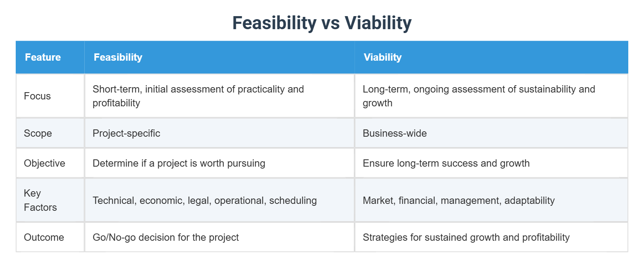Select the Project-specific cell
The height and width of the screenshot is (268, 644).
(127, 133)
